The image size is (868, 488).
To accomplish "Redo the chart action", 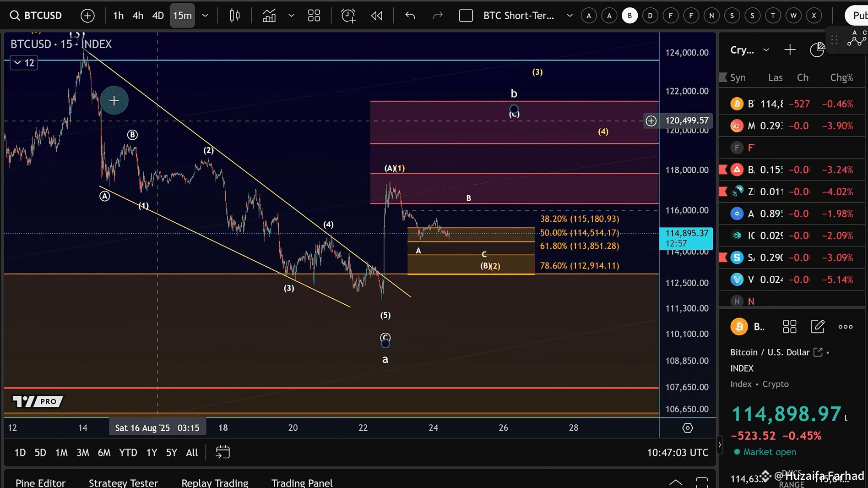I will coord(438,16).
